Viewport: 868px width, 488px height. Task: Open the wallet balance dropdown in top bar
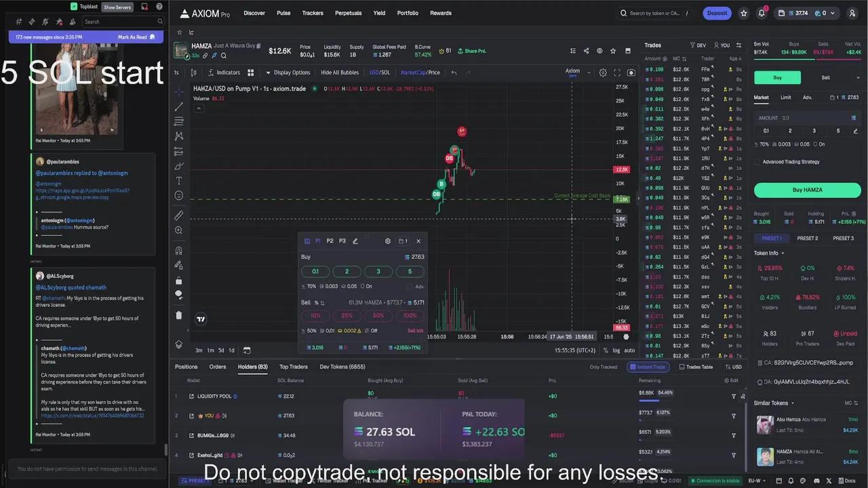(806, 13)
